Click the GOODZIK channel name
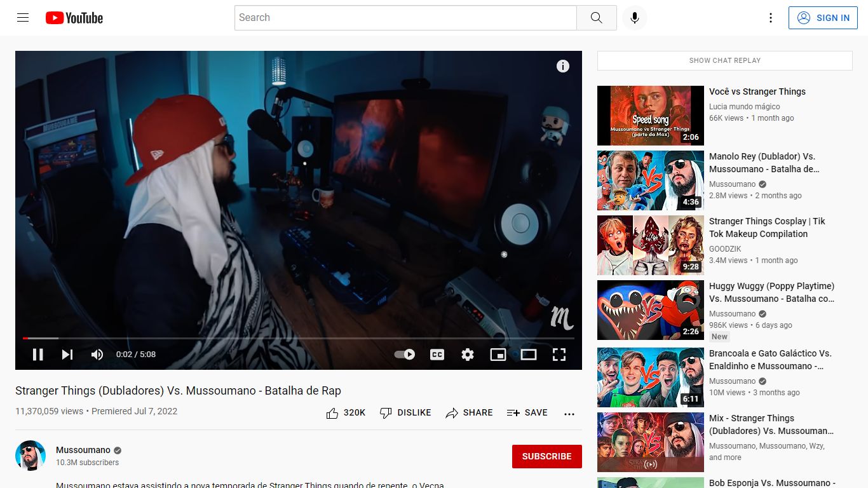 click(x=725, y=249)
